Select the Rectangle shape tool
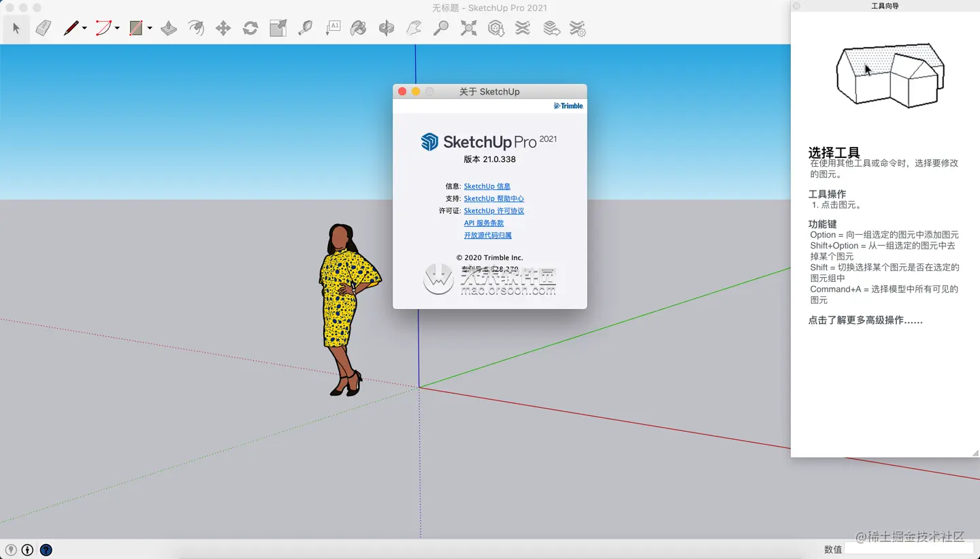 [x=136, y=28]
